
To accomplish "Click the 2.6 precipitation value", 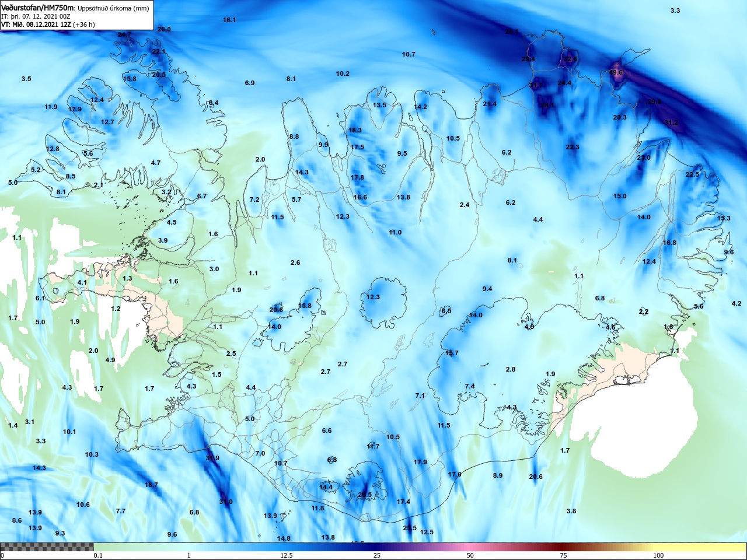I will [x=295, y=263].
